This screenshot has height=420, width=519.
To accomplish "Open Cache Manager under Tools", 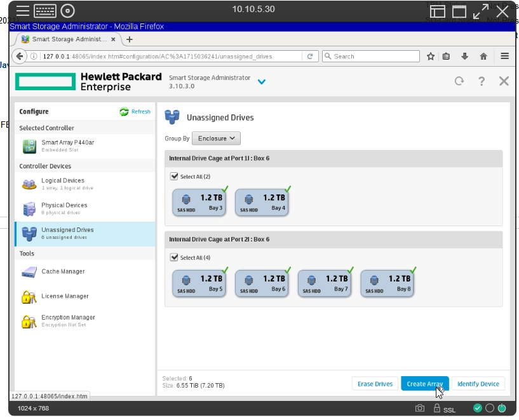I will click(63, 272).
